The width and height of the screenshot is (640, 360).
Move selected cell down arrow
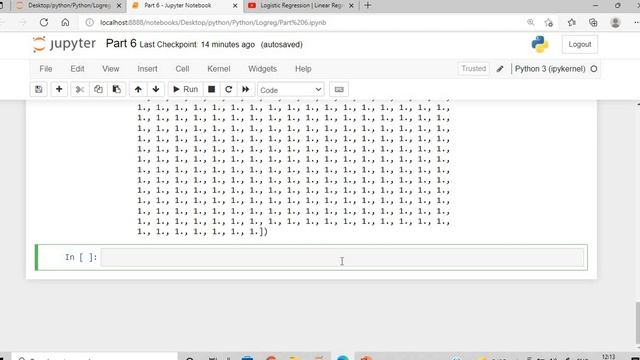156,89
